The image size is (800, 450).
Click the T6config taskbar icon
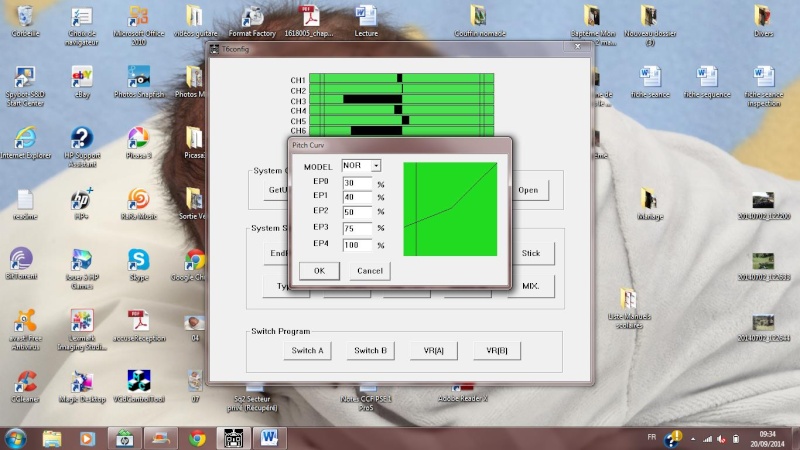[x=233, y=438]
